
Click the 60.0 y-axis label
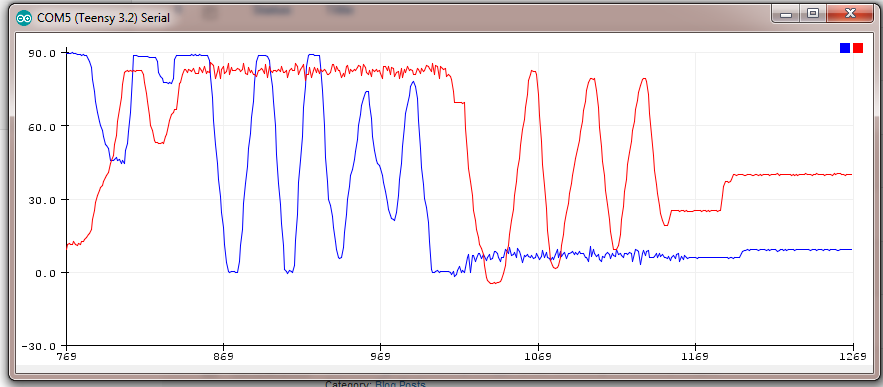(x=41, y=126)
